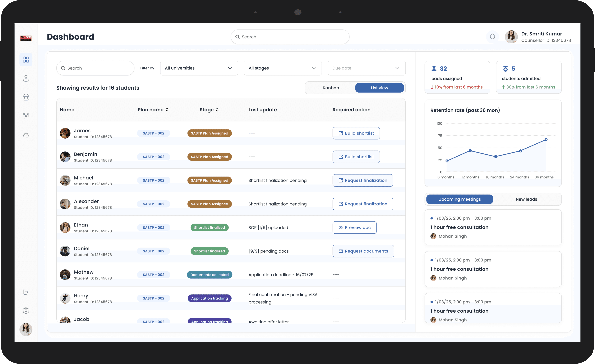This screenshot has width=595, height=364.
Task: Expand the All stages dropdown
Action: 282,68
